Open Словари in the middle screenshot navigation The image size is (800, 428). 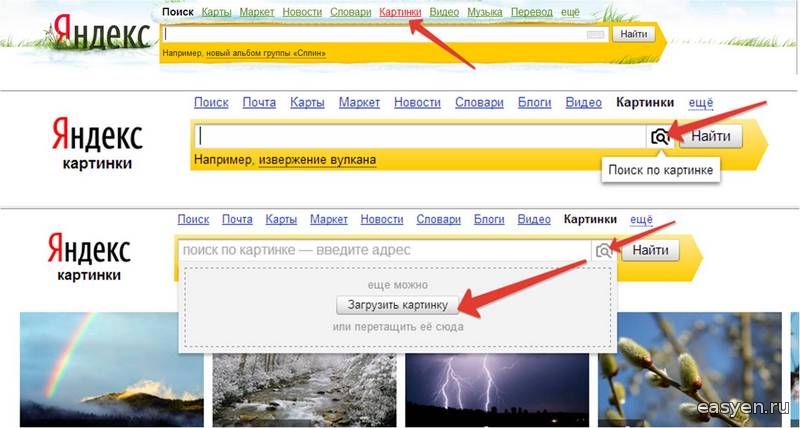click(479, 103)
